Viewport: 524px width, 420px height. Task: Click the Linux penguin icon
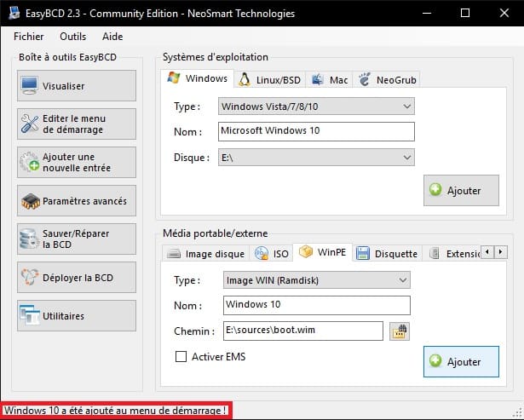point(245,80)
